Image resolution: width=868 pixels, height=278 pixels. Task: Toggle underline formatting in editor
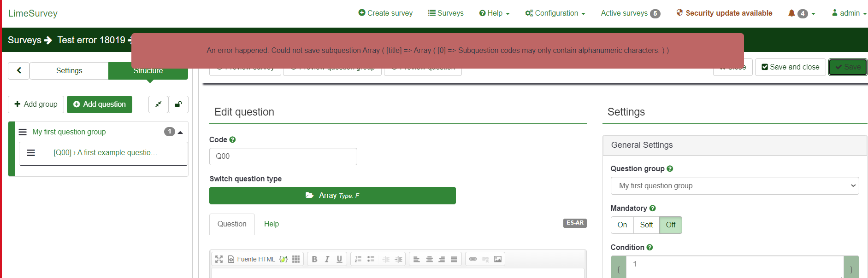pyautogui.click(x=339, y=259)
